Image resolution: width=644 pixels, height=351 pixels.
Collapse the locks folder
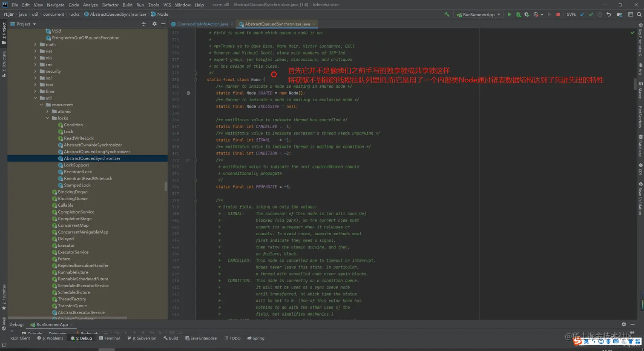pyautogui.click(x=47, y=118)
